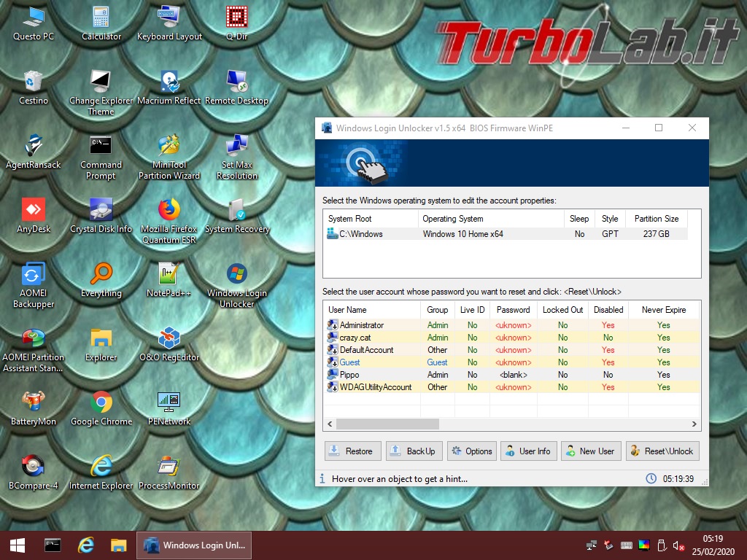The width and height of the screenshot is (747, 560).
Task: Open BatteryMon from the desktop
Action: (x=34, y=410)
